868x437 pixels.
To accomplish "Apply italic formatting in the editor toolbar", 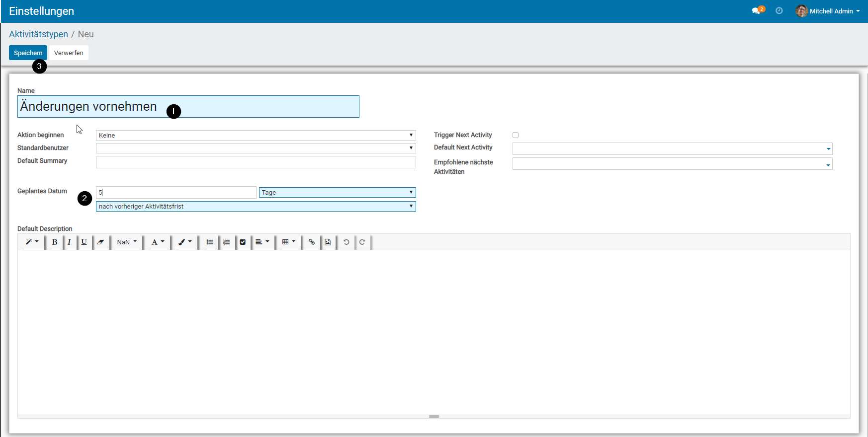I will click(x=69, y=242).
